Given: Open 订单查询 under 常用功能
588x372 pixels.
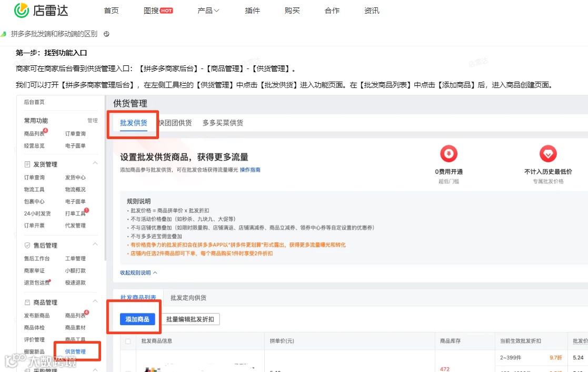Looking at the screenshot, I should click(75, 134).
